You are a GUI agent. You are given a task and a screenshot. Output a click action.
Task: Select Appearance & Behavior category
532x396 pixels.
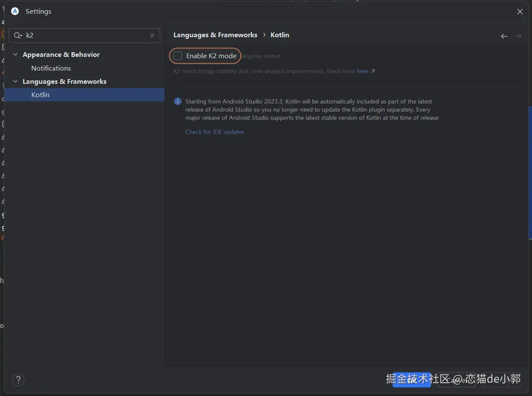[61, 55]
